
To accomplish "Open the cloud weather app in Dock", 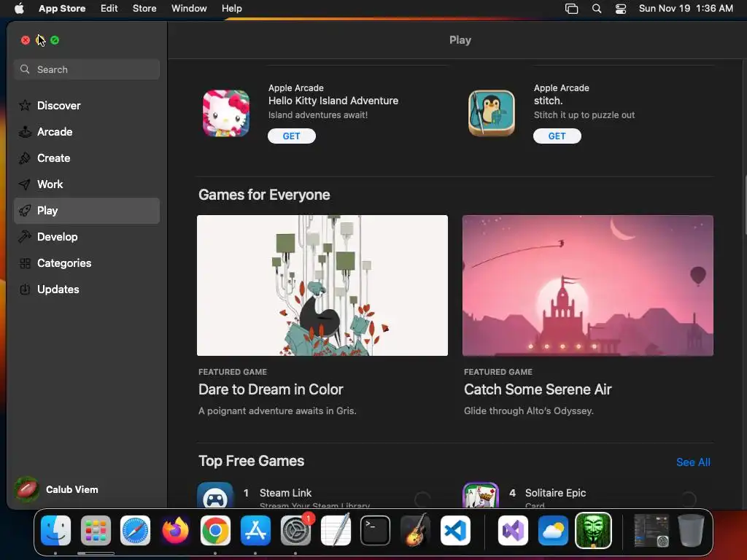I will pos(553,531).
